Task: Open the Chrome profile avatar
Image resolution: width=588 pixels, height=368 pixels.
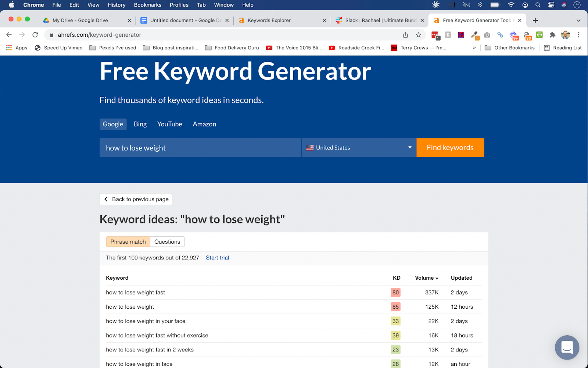Action: coord(565,35)
